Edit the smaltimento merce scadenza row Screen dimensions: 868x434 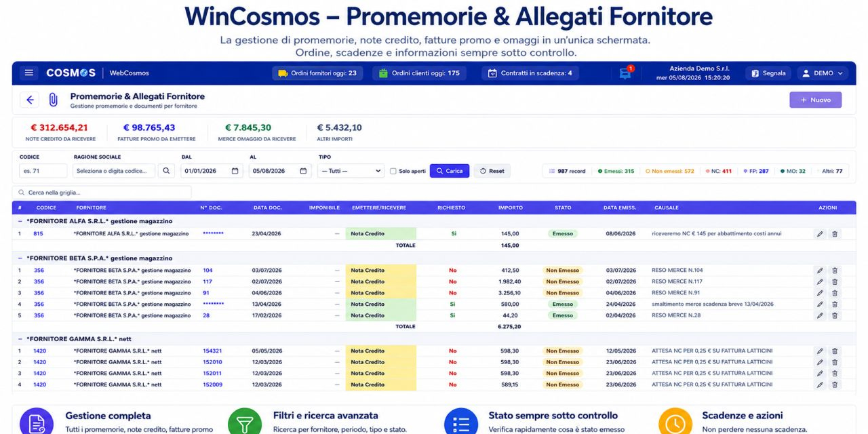[820, 304]
